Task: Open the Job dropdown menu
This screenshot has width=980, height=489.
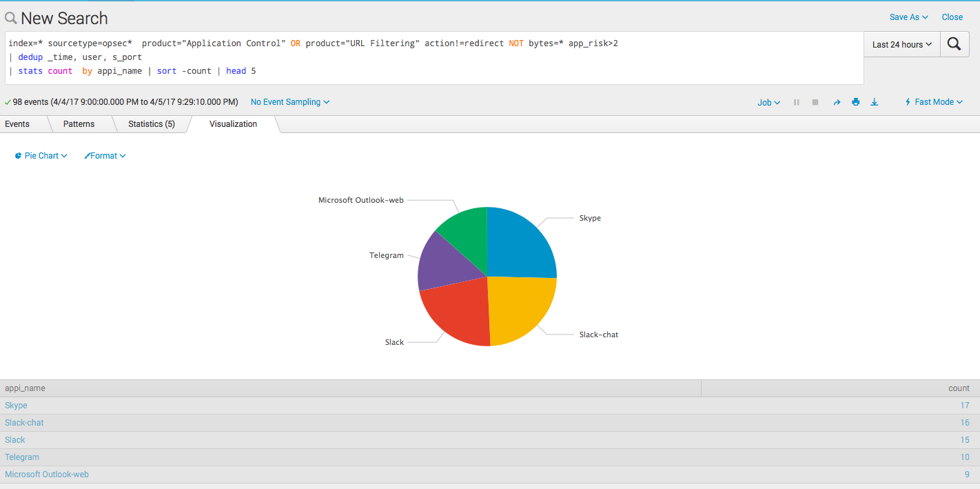Action: [769, 102]
